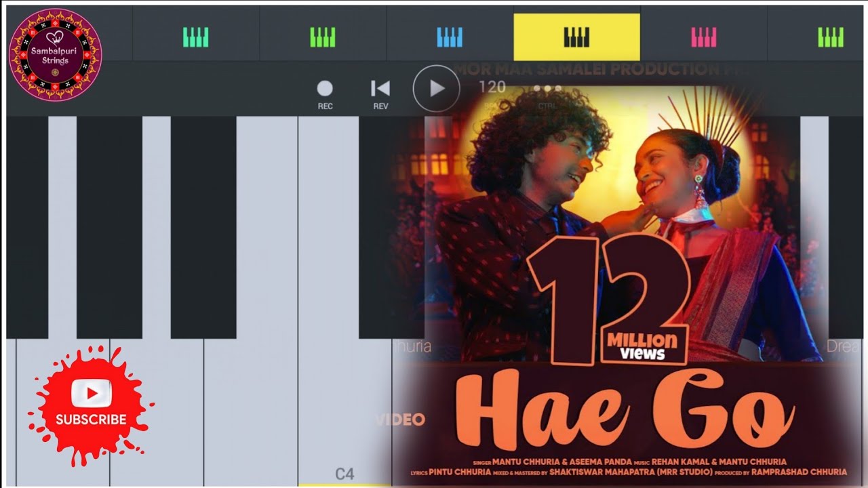
Task: Rewind with the REV button
Action: pos(380,94)
